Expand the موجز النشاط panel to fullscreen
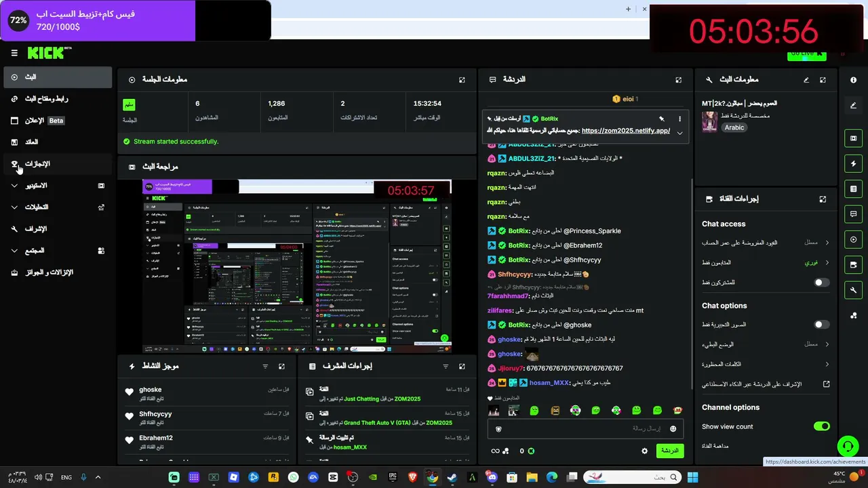The height and width of the screenshot is (488, 868). point(281,367)
